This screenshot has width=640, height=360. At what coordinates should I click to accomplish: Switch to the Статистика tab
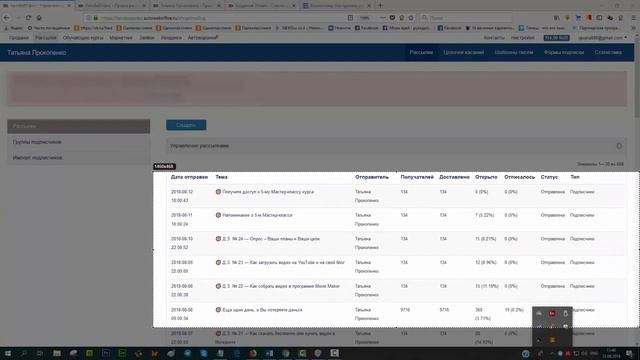[x=608, y=52]
